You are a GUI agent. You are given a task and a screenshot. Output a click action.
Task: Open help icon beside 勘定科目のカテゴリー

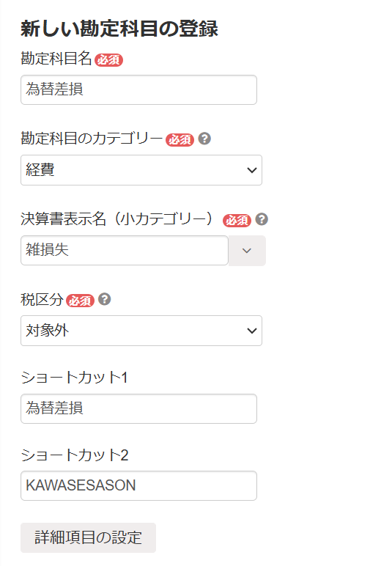tap(204, 139)
